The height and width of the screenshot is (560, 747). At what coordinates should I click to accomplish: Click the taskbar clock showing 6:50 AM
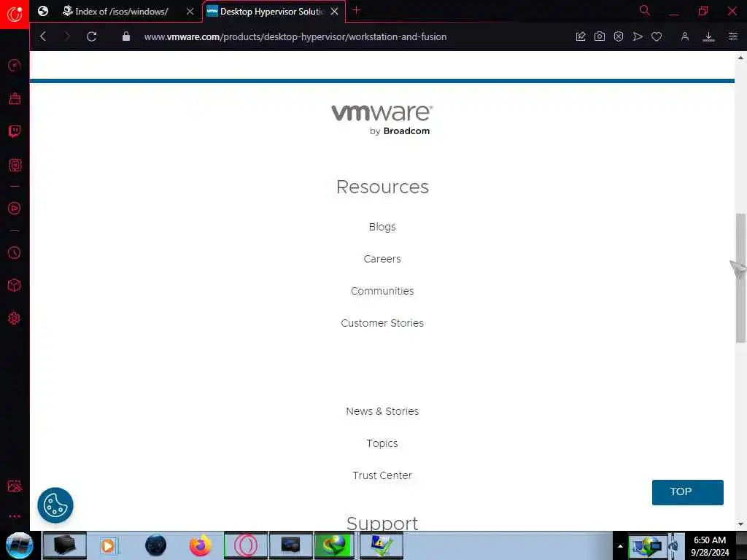pyautogui.click(x=710, y=545)
